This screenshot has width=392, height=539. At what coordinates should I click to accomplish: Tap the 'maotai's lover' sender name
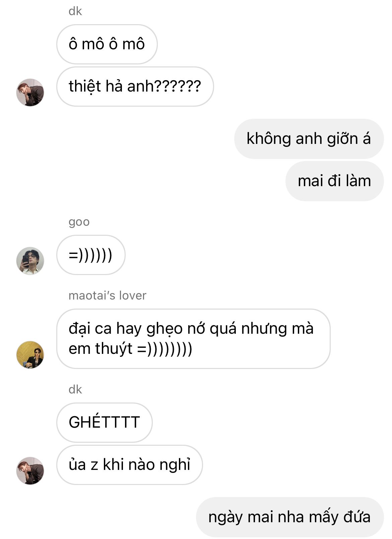tap(108, 295)
